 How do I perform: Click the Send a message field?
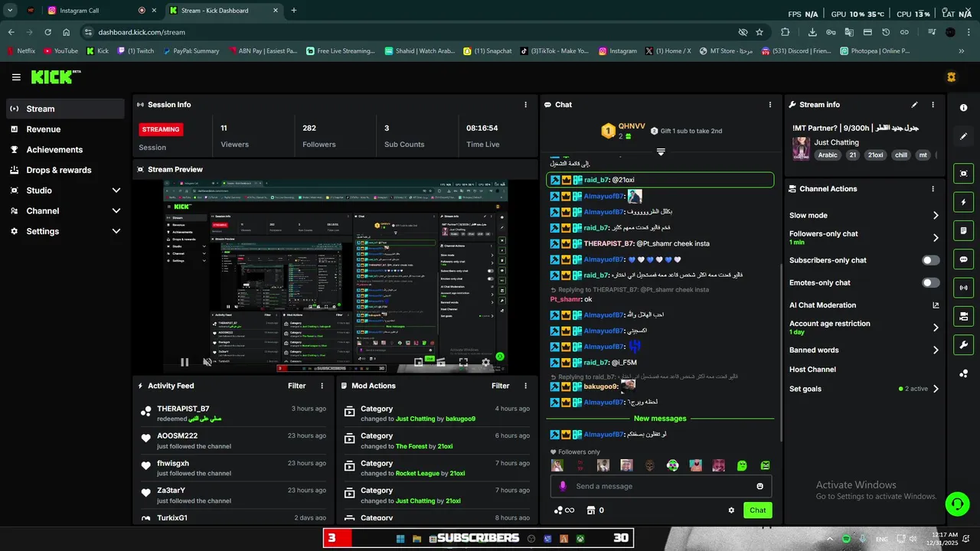[x=662, y=486]
